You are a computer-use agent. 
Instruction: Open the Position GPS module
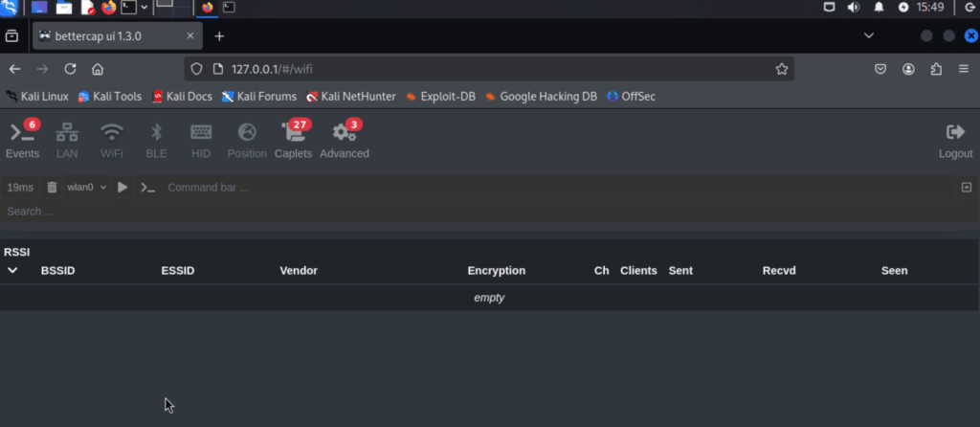pos(247,135)
